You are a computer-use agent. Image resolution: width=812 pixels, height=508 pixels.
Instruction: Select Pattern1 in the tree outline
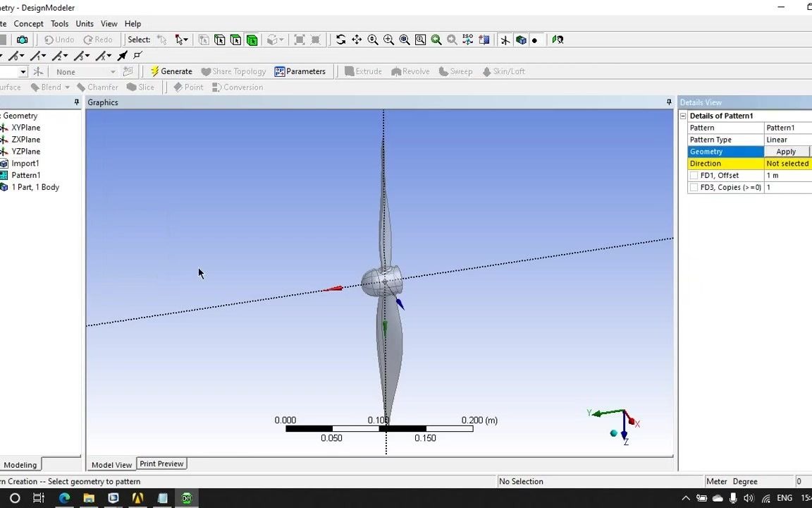coord(26,175)
